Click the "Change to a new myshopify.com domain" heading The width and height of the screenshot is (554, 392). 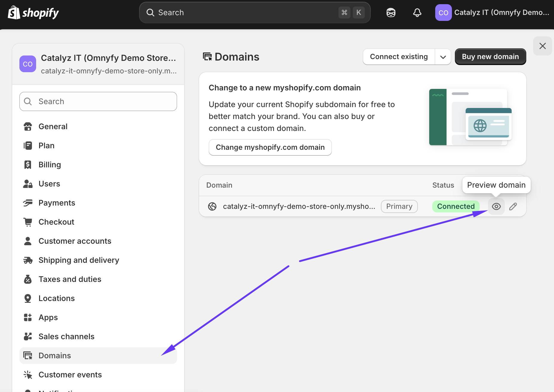(285, 88)
